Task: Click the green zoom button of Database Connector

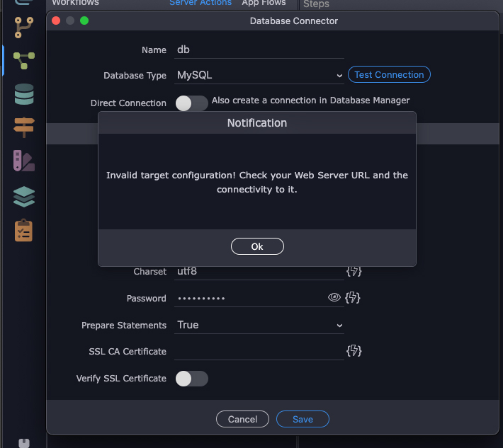Action: click(x=84, y=21)
